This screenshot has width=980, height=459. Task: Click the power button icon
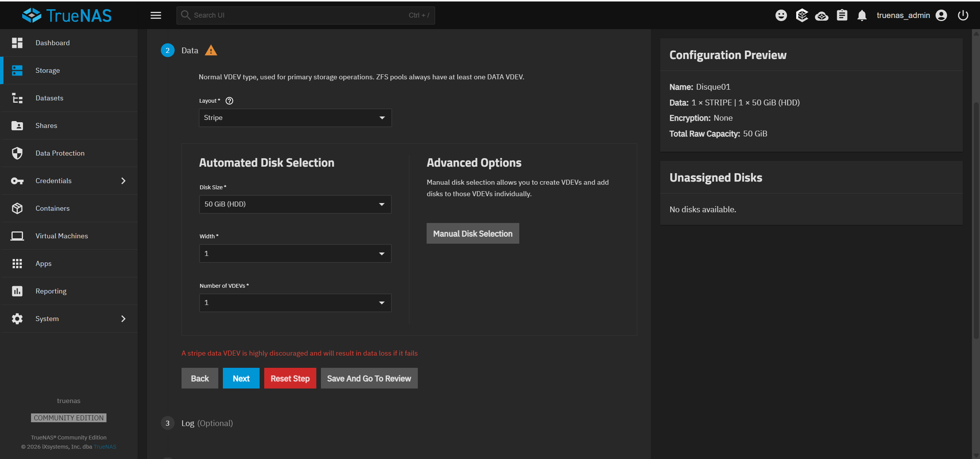coord(963,15)
